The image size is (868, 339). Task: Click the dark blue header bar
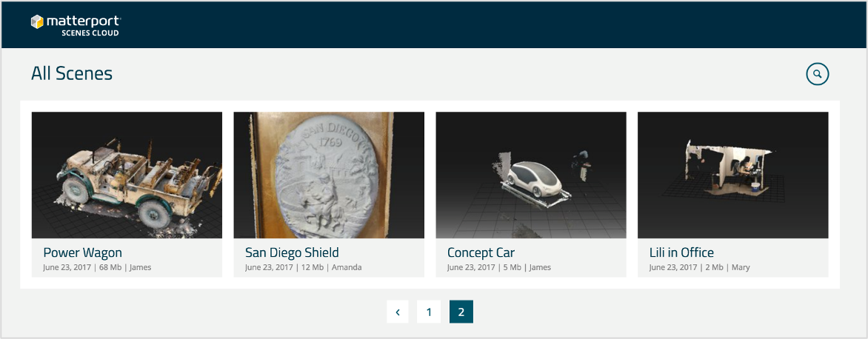point(434,25)
